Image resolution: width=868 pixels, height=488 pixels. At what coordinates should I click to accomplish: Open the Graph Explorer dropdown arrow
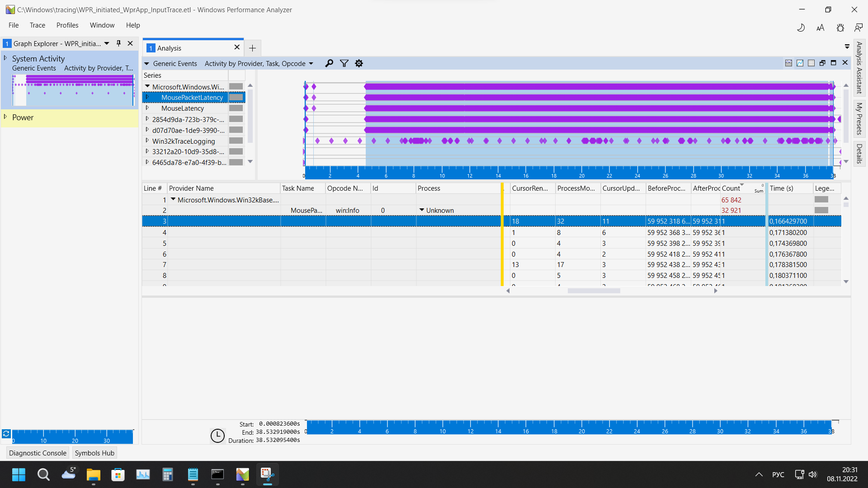(107, 43)
